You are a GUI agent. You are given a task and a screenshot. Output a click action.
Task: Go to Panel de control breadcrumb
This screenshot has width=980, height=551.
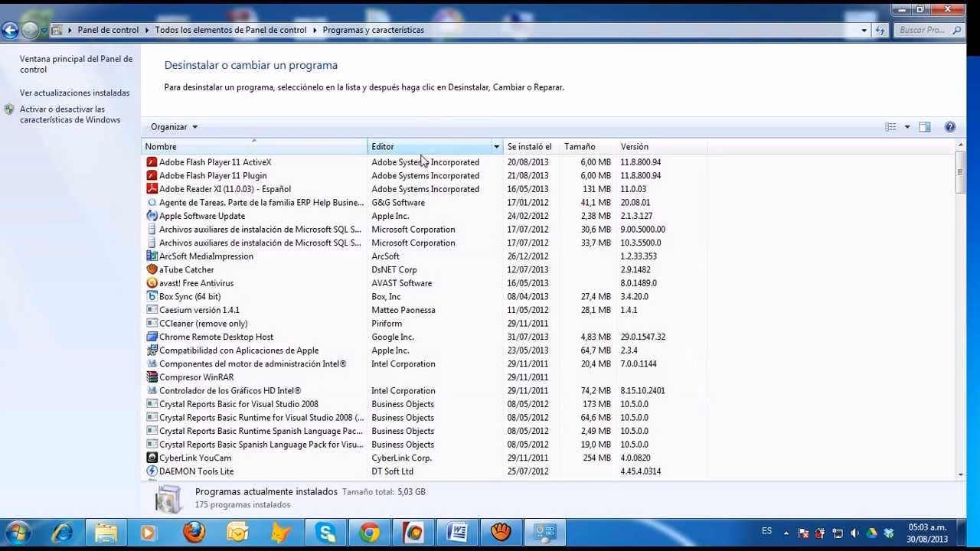click(x=108, y=31)
